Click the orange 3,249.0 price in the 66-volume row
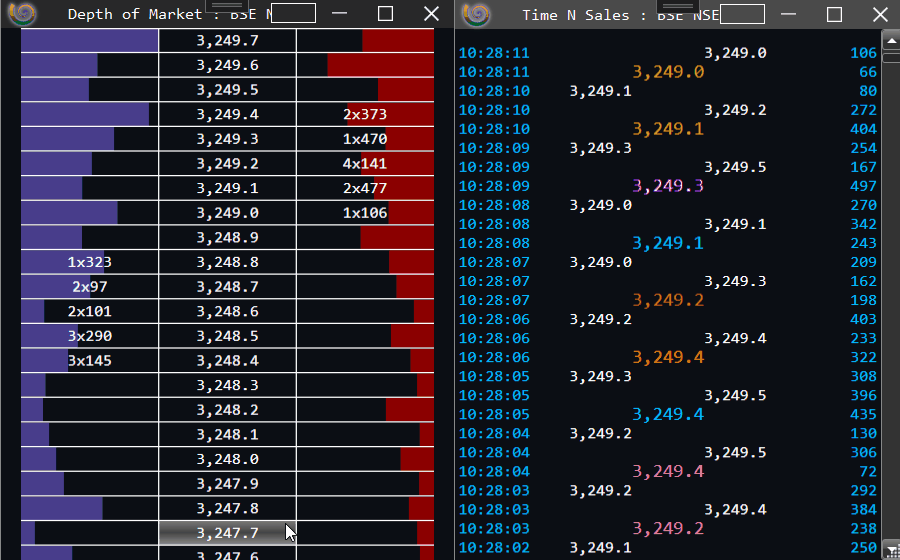The width and height of the screenshot is (900, 560). pyautogui.click(x=668, y=72)
